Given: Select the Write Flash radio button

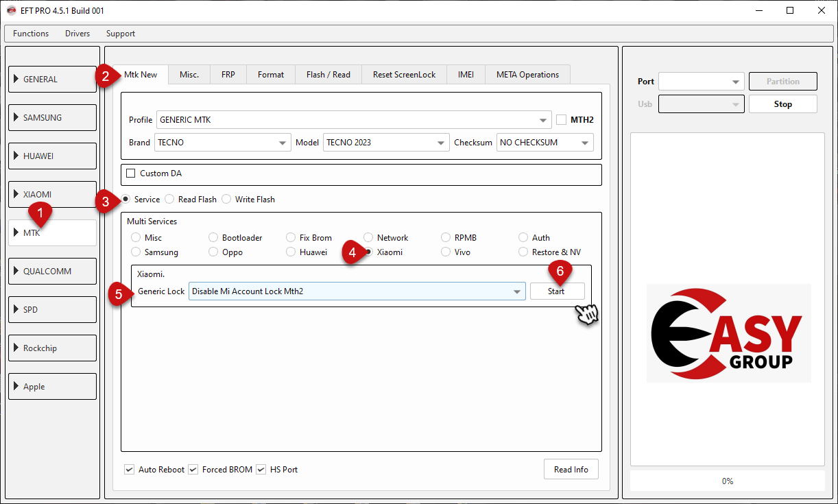Looking at the screenshot, I should [x=226, y=200].
